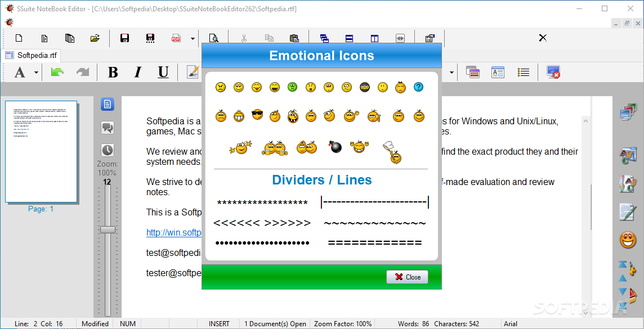The image size is (644, 329).
Task: Insert the tongue-out emoticon
Action: tap(257, 87)
